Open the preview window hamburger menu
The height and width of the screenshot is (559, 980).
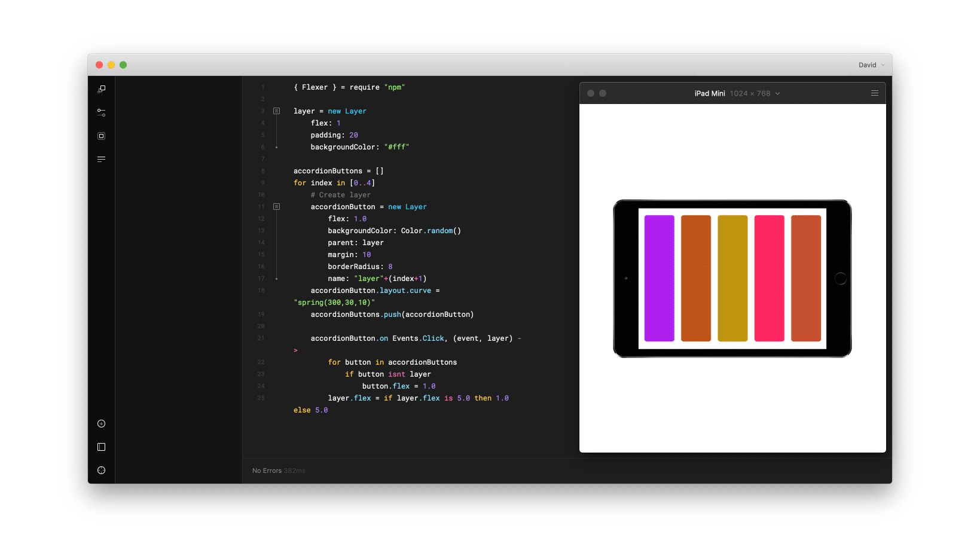(x=875, y=93)
